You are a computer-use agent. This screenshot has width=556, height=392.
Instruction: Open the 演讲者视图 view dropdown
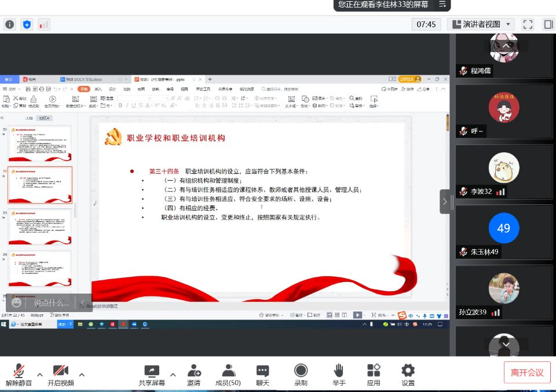(481, 24)
